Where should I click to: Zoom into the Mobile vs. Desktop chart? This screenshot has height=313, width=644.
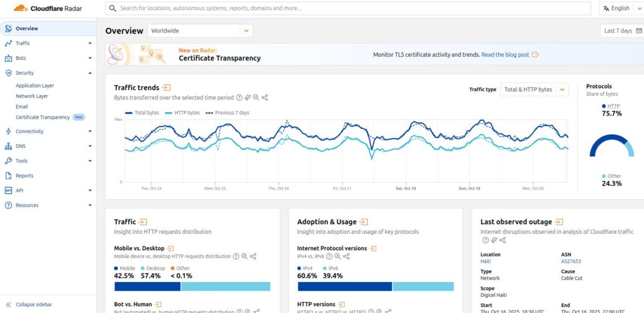click(x=245, y=256)
